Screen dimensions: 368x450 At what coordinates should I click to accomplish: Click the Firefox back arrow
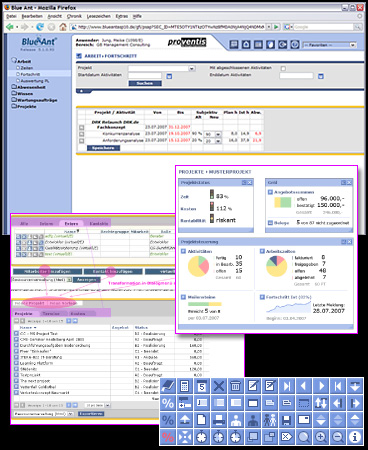point(10,27)
